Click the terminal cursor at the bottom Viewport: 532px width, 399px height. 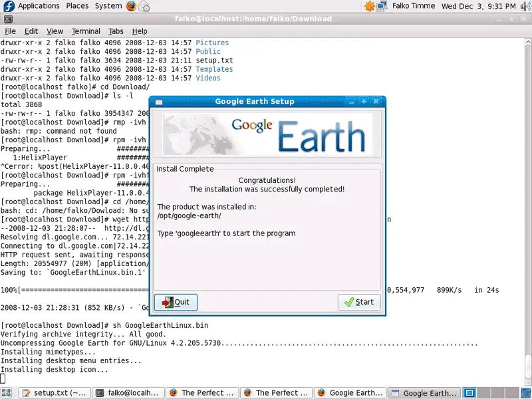[3, 378]
